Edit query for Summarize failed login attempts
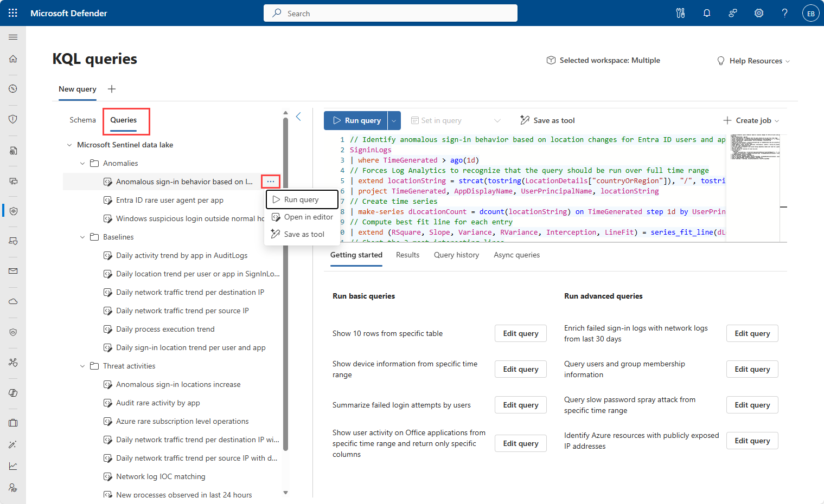The width and height of the screenshot is (824, 504). click(x=521, y=405)
